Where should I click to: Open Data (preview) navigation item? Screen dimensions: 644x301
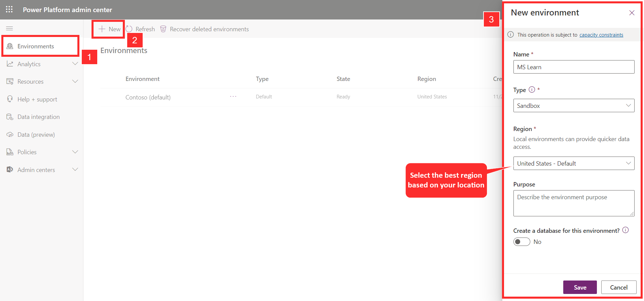coord(36,134)
